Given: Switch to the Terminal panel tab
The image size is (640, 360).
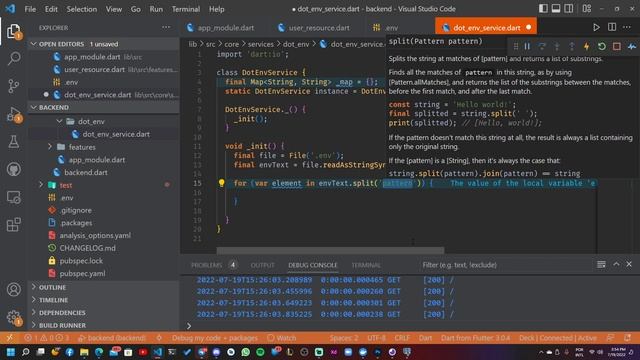Looking at the screenshot, I should click(366, 265).
